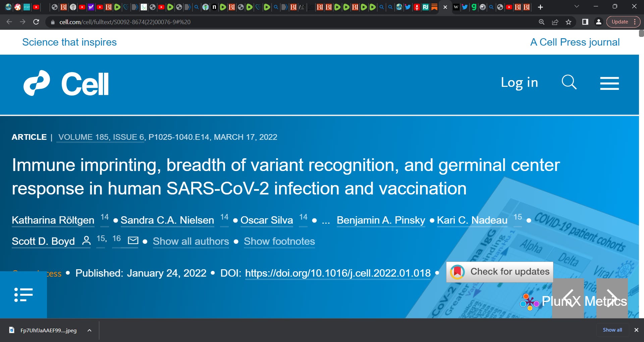Click the Check for updates button
Image resolution: width=644 pixels, height=342 pixels.
tap(499, 272)
